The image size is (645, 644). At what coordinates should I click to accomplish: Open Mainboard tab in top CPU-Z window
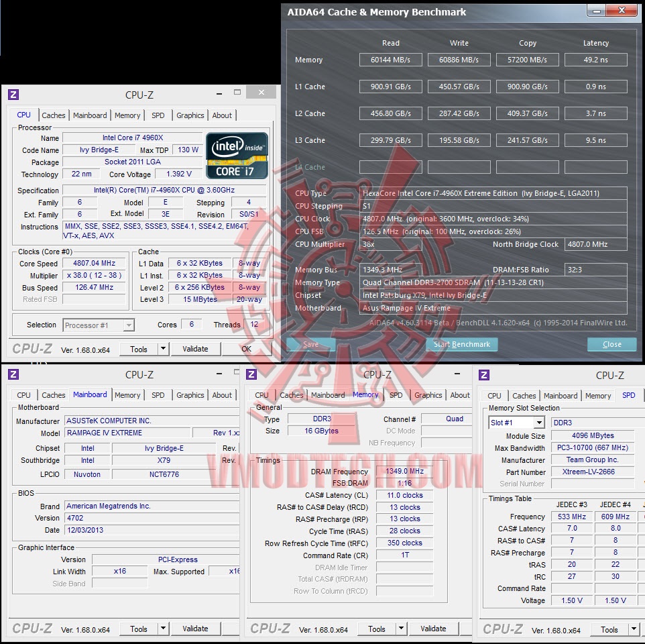pyautogui.click(x=90, y=115)
